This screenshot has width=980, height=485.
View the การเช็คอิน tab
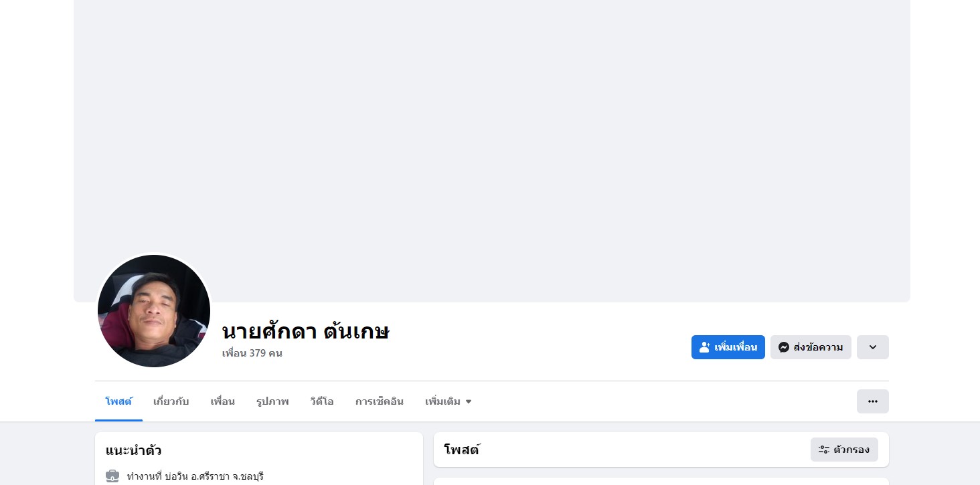380,401
